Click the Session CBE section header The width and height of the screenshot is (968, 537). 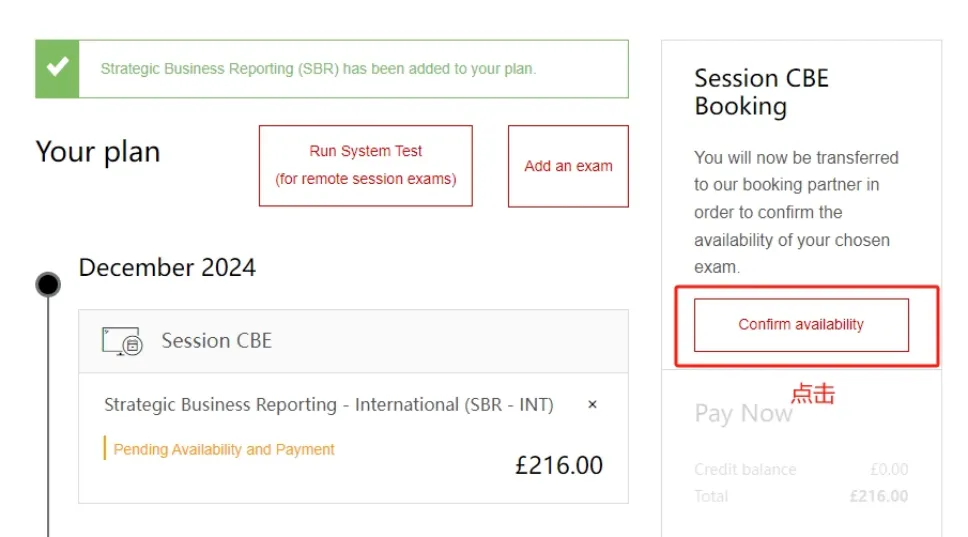coord(353,341)
